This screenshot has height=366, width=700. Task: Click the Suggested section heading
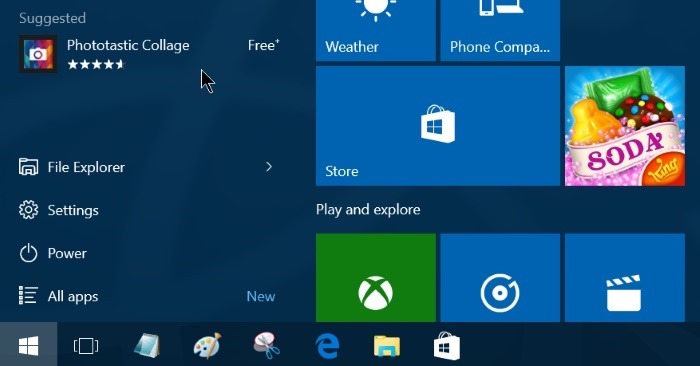coord(52,18)
